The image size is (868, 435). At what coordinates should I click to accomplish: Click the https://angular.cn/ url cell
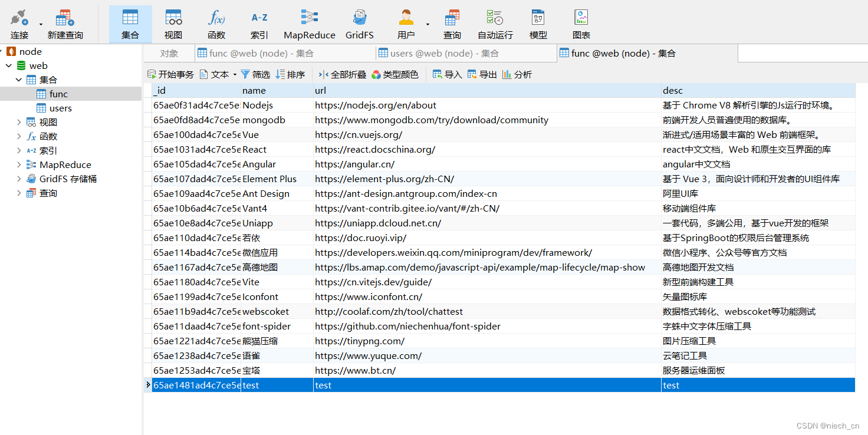[x=487, y=164]
